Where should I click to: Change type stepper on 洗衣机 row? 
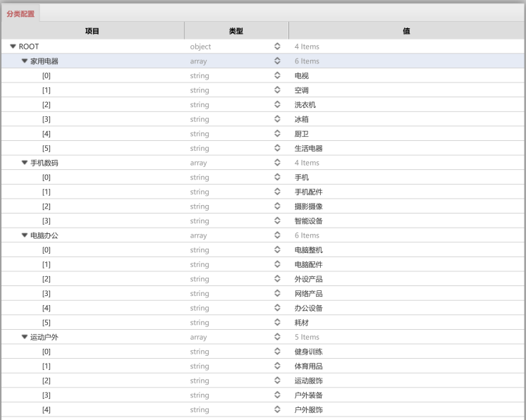277,104
